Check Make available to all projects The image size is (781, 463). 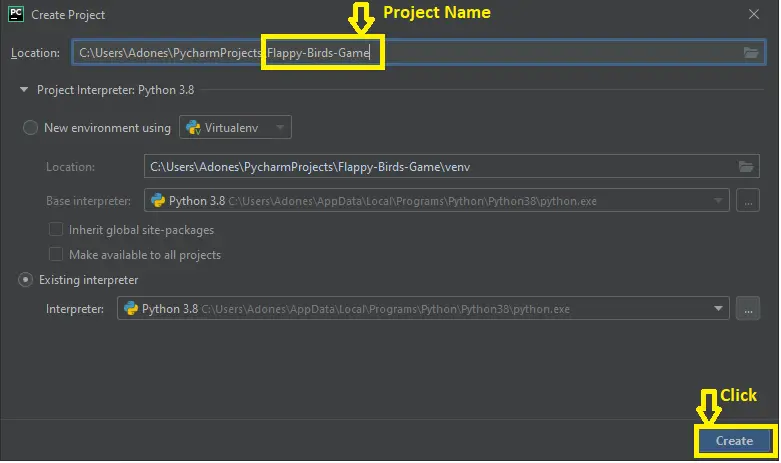pyautogui.click(x=56, y=254)
